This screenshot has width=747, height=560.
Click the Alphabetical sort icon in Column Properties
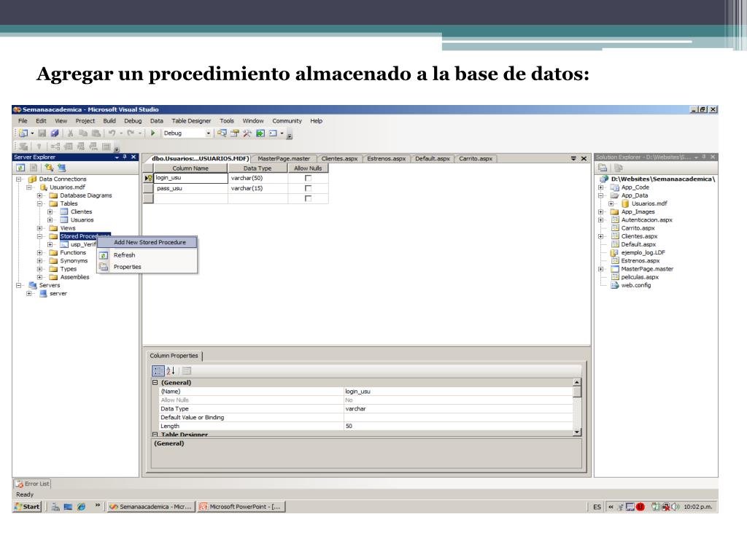point(169,371)
